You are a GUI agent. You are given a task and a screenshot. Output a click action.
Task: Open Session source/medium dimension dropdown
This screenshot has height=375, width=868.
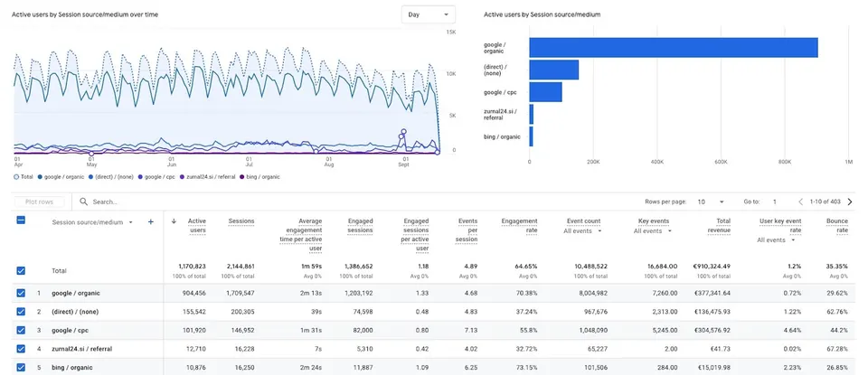click(x=92, y=222)
